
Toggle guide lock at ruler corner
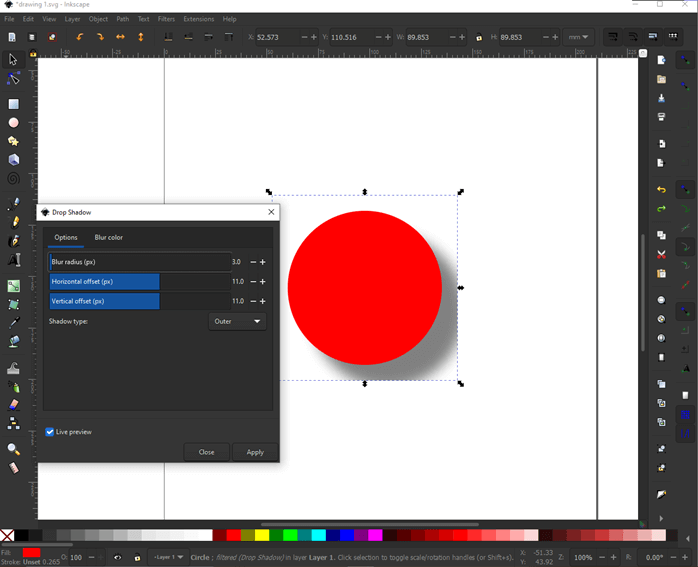click(33, 54)
